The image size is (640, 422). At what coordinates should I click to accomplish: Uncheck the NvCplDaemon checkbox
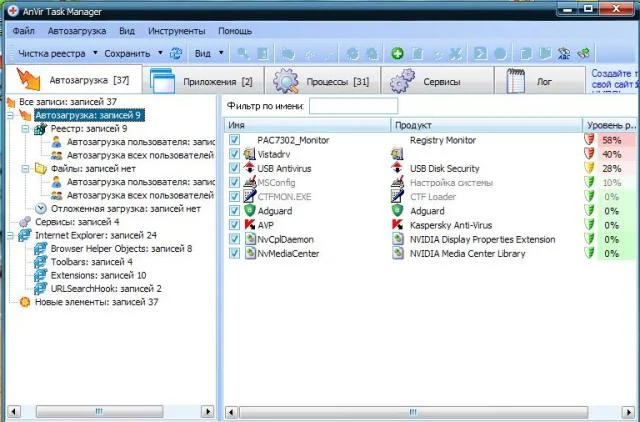234,239
